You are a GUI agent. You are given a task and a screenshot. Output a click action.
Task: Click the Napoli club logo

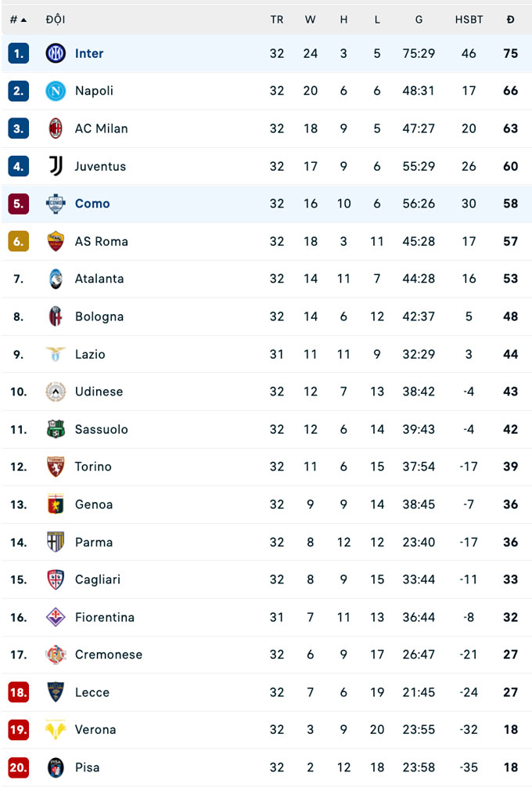[56, 91]
